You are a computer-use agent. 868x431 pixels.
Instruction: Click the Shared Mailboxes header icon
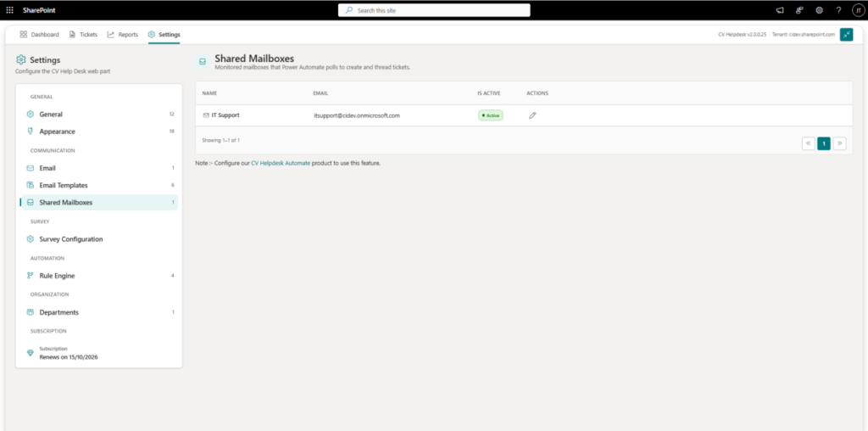(203, 61)
